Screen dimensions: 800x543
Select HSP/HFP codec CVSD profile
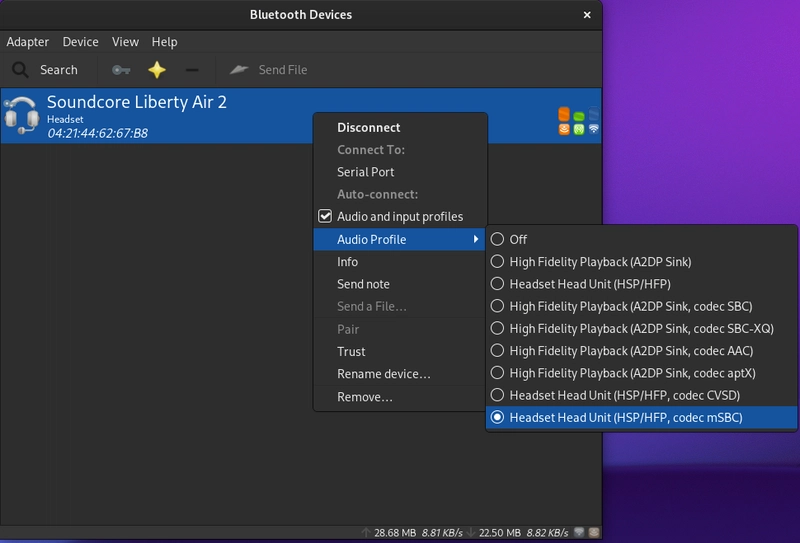click(641, 395)
